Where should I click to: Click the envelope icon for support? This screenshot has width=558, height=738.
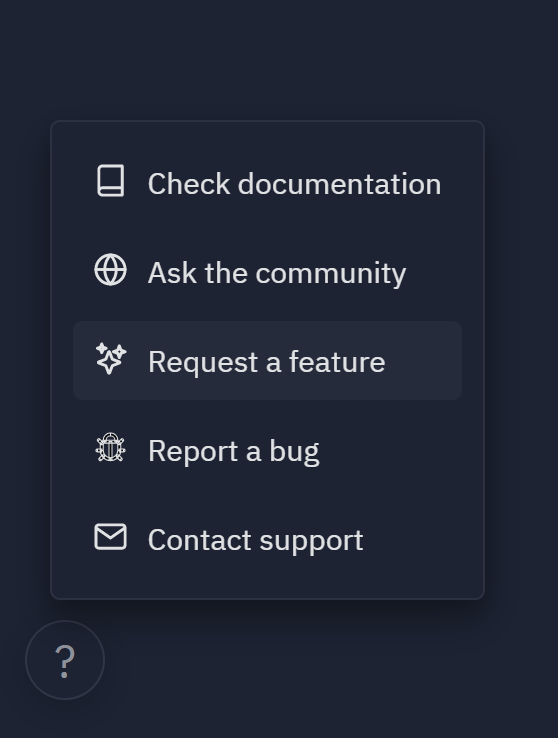(x=111, y=537)
